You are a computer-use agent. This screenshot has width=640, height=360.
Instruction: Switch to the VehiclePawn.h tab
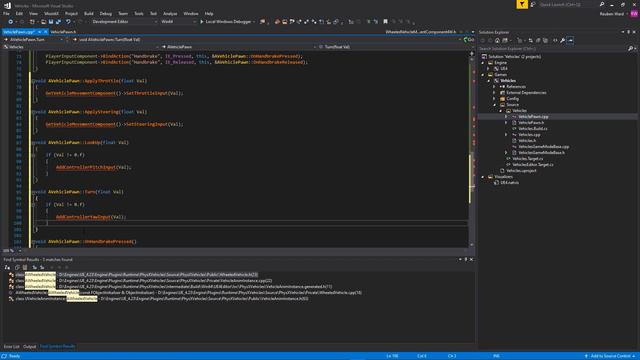[x=63, y=32]
